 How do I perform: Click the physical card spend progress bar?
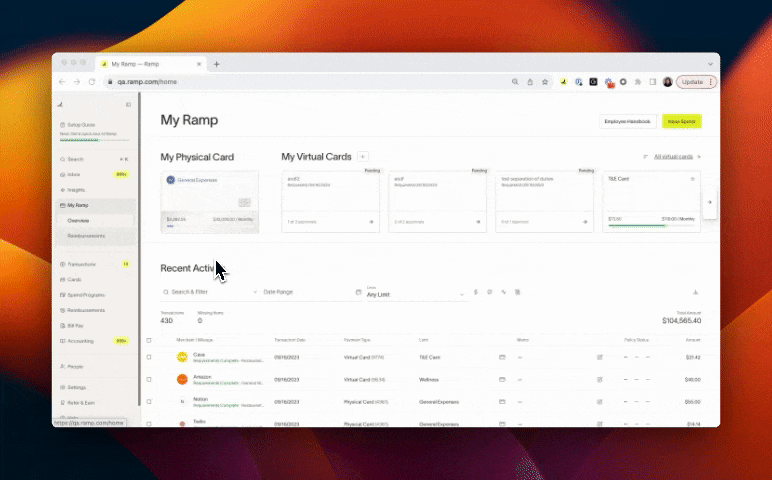(x=209, y=226)
